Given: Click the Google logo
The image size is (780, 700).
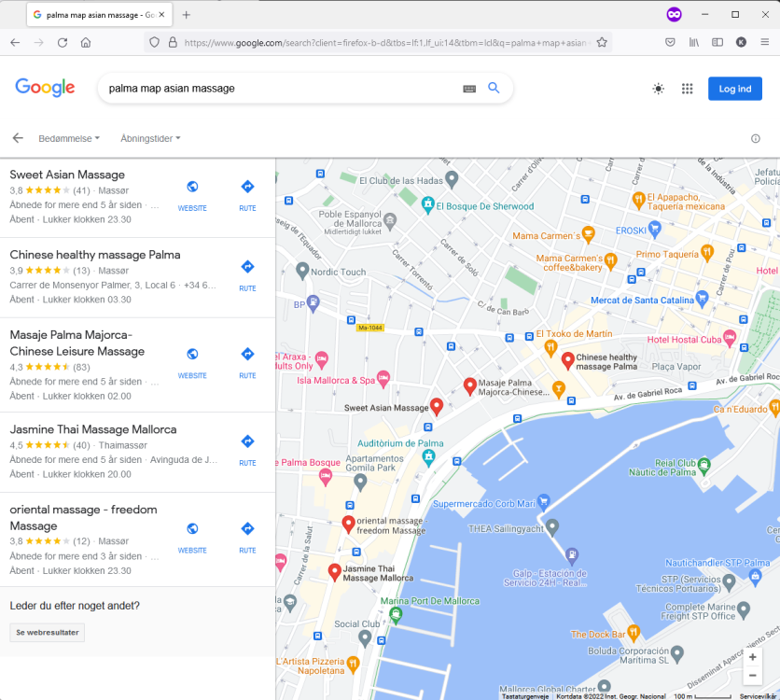Looking at the screenshot, I should (45, 88).
